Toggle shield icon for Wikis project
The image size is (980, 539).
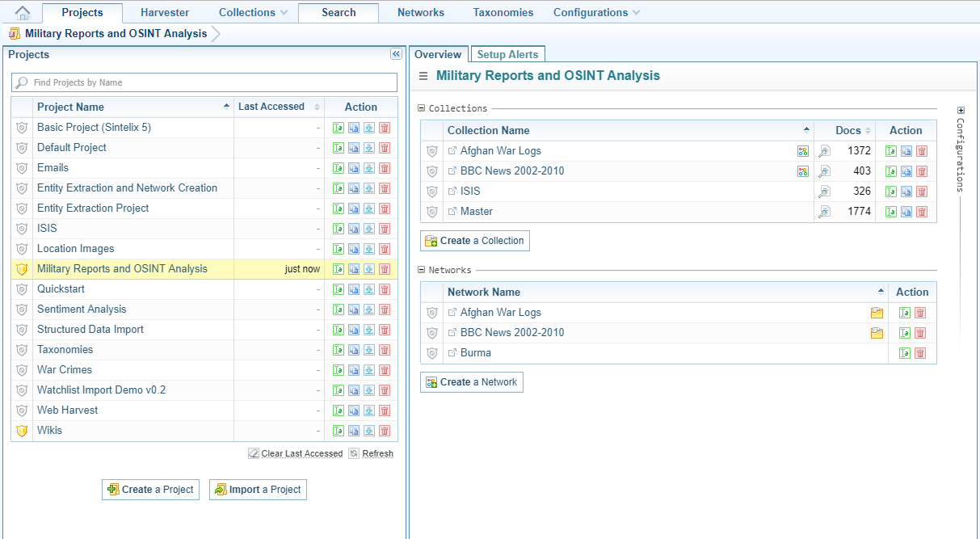(22, 431)
